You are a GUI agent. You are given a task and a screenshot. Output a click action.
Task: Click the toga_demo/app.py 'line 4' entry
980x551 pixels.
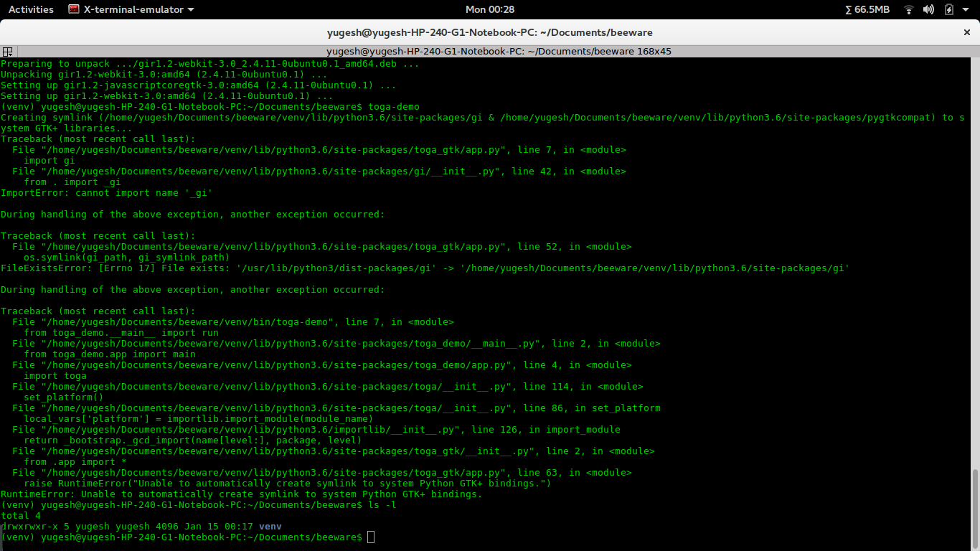[321, 365]
